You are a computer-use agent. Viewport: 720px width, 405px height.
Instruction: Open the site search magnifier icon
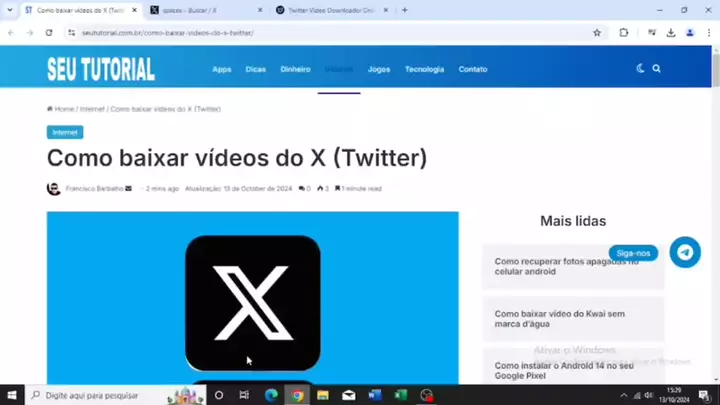657,69
